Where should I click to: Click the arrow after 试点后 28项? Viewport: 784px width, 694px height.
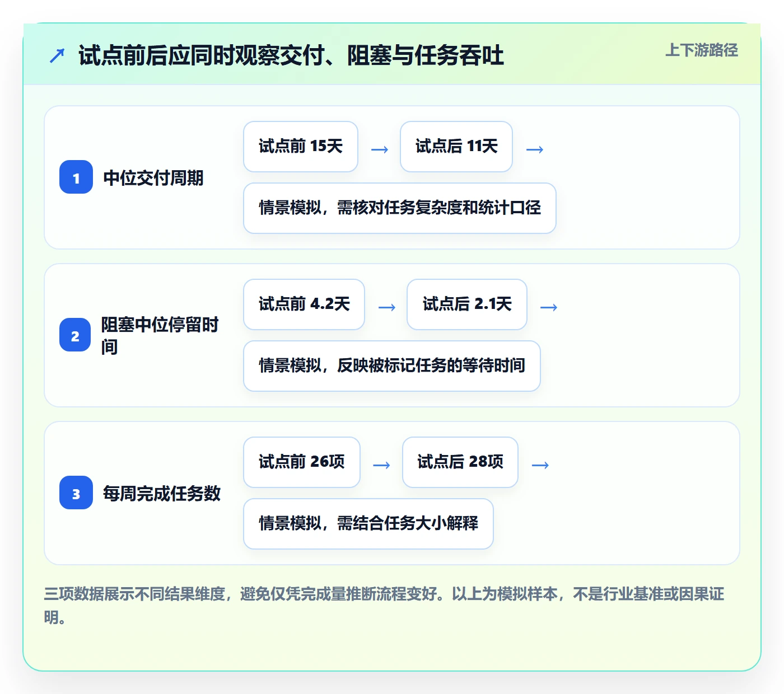(540, 465)
